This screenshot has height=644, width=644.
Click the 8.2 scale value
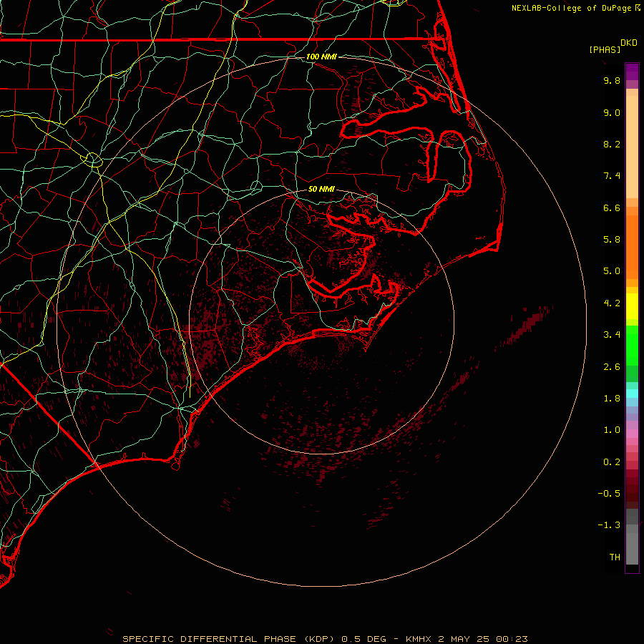click(612, 144)
